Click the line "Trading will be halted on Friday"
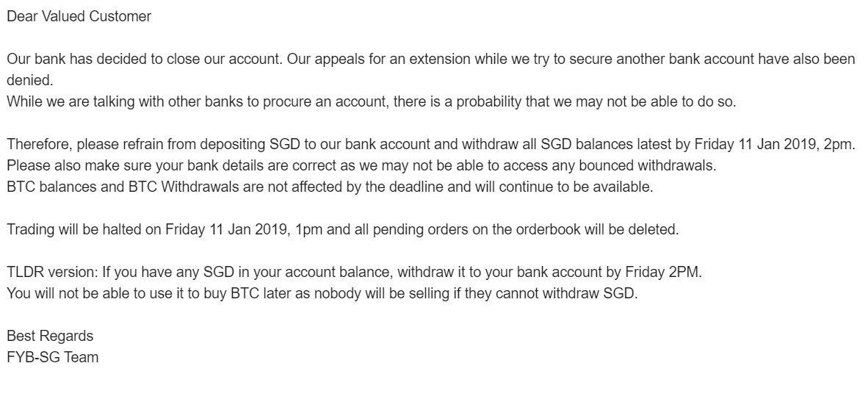Viewport: 868px width, 399px height. (x=343, y=229)
